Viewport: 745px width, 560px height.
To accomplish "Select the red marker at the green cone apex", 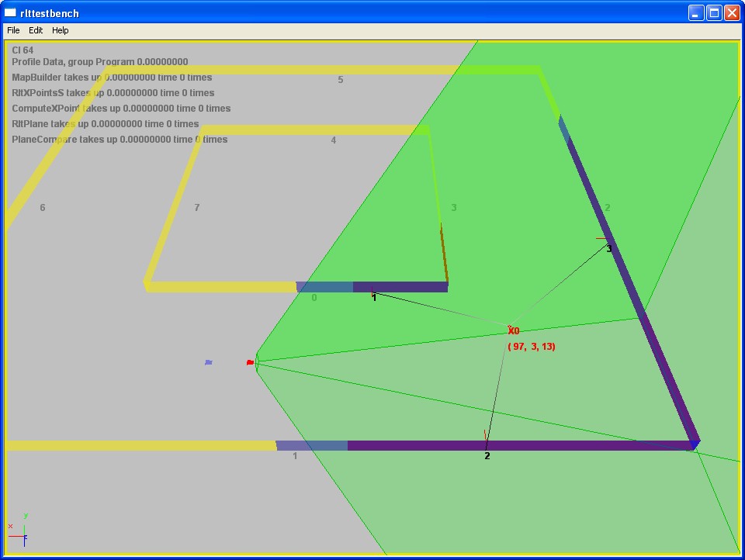I will [250, 362].
